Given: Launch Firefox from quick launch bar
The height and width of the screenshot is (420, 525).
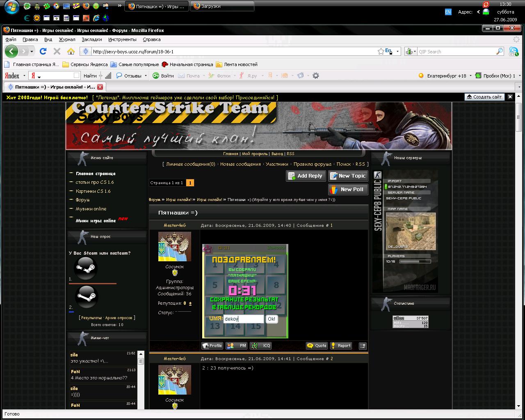Looking at the screenshot, I should pos(86,6).
